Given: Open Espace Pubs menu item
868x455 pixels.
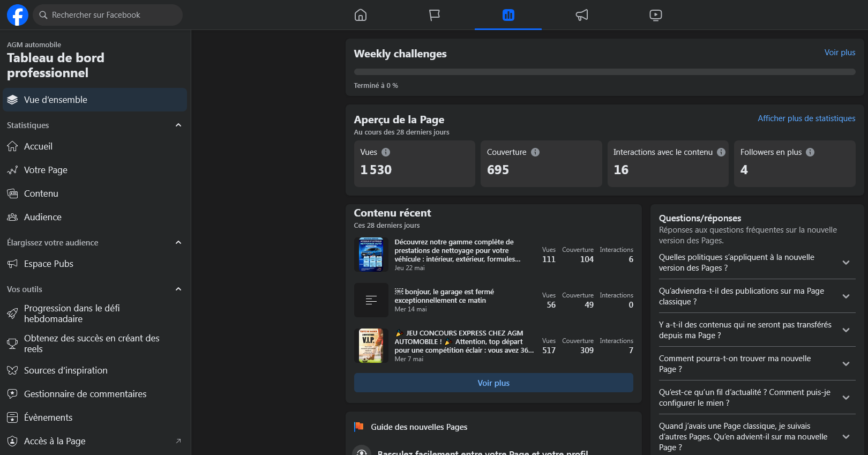Looking at the screenshot, I should click(95, 264).
